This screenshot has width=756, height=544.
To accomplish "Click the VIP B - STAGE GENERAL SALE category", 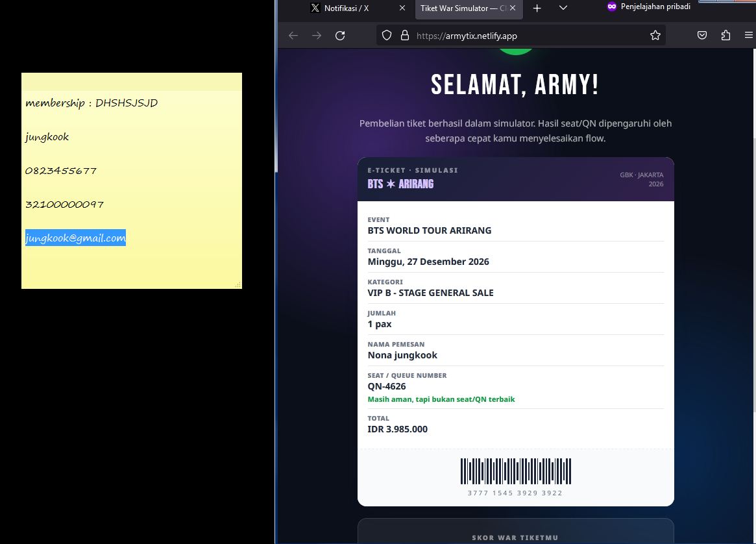I will click(x=430, y=293).
